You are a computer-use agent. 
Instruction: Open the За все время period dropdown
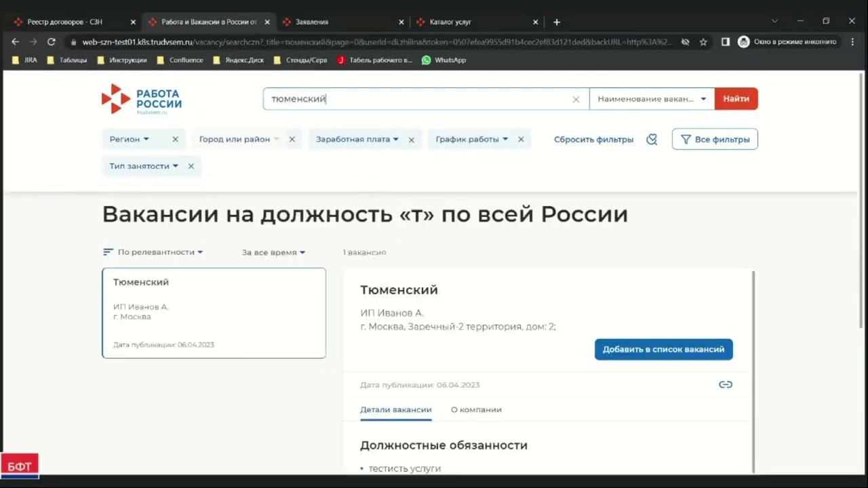click(x=273, y=252)
